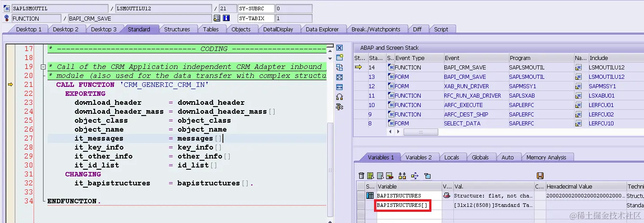This screenshot has width=644, height=223.
Task: Click the ABAP stack horizontal scrollbar handle
Action: coord(421,132)
